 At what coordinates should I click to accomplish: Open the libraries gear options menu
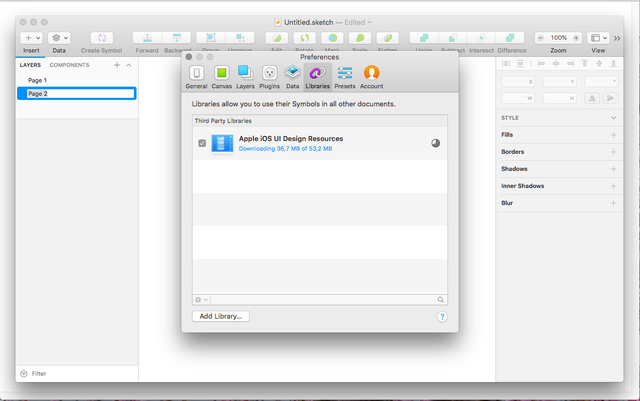[201, 300]
